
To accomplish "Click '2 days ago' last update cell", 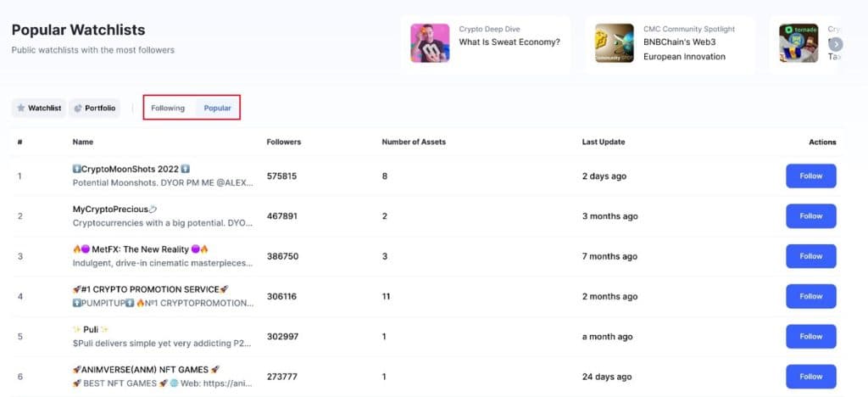I will [604, 176].
